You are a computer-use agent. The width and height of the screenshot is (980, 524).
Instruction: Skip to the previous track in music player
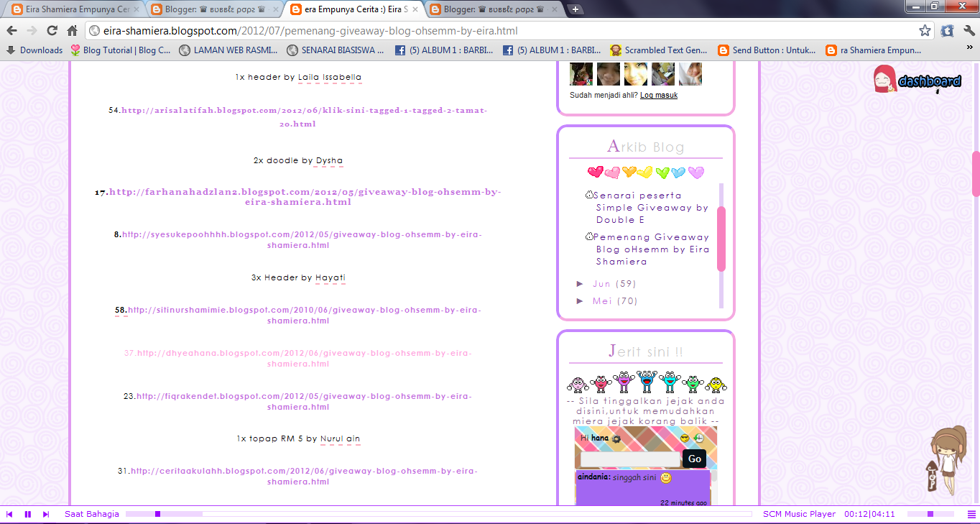[x=10, y=514]
